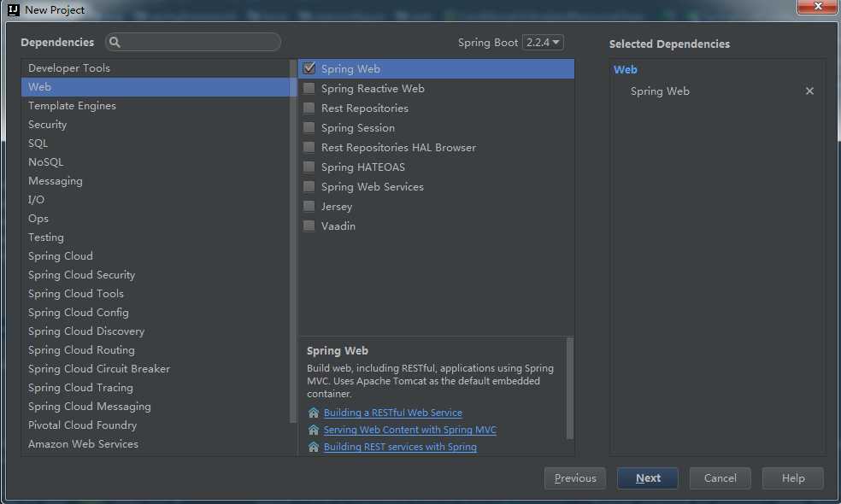Viewport: 841px width, 504px height.
Task: Click the Web heading in Selected Dependencies
Action: pos(626,70)
